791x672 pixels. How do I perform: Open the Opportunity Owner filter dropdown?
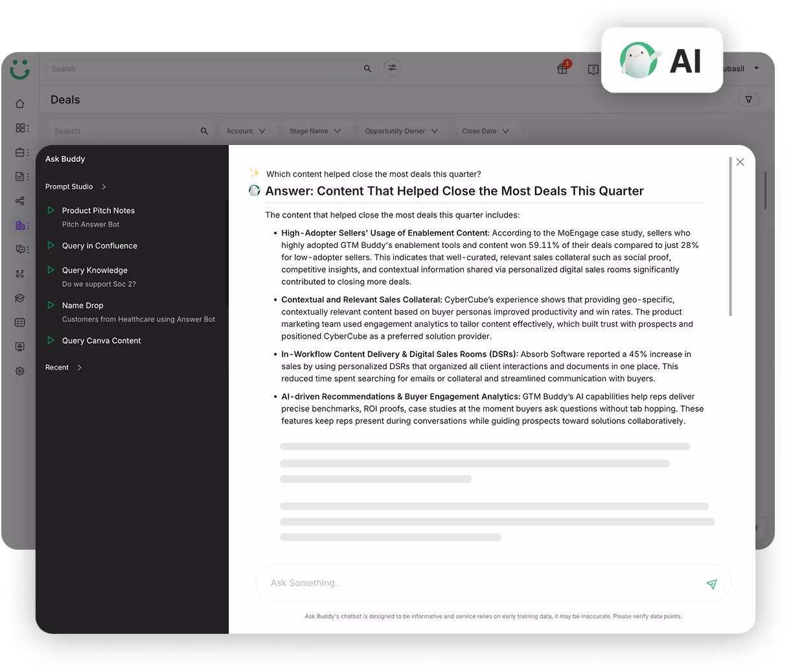401,131
